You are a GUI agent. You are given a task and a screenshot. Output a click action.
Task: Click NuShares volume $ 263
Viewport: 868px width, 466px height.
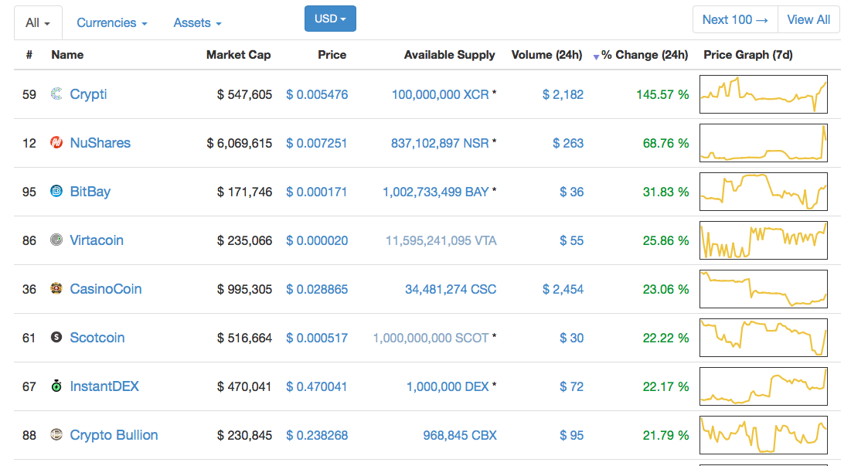568,143
